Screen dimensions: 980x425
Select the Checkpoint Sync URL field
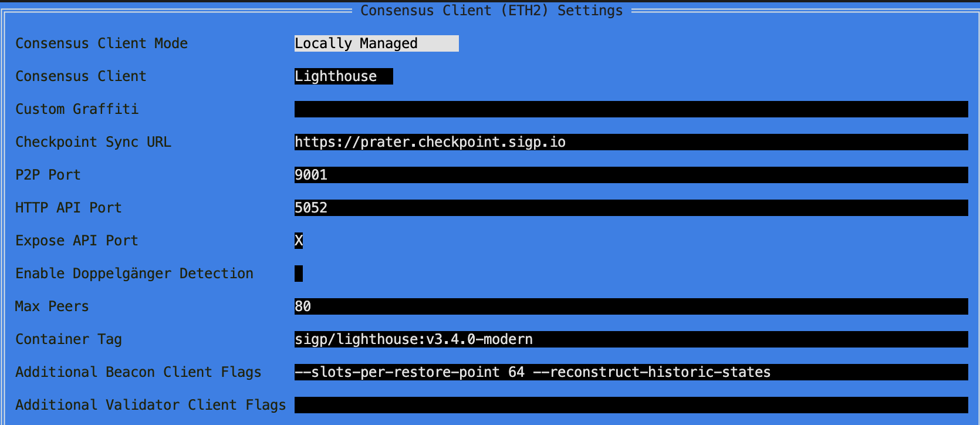pos(631,142)
